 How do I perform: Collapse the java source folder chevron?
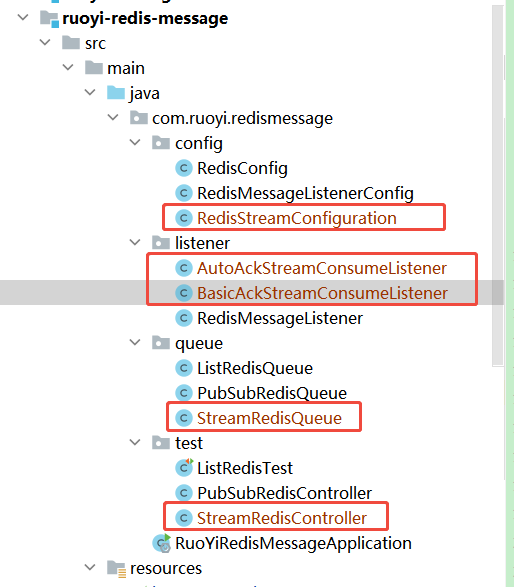click(90, 92)
